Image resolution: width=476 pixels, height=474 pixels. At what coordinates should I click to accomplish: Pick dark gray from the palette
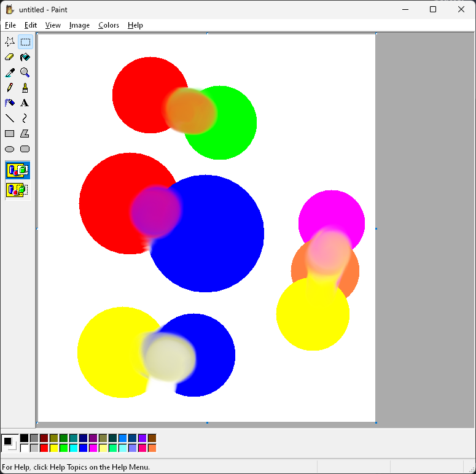pyautogui.click(x=34, y=438)
